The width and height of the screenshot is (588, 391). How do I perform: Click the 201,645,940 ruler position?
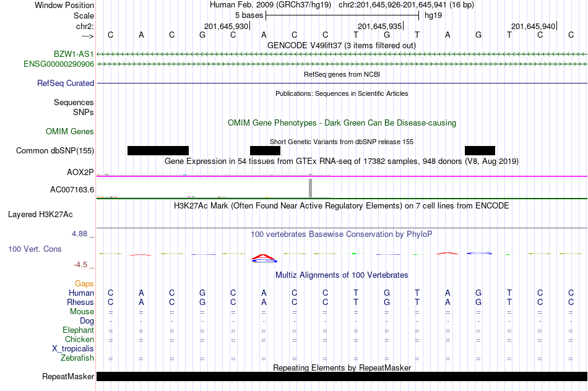pos(533,26)
